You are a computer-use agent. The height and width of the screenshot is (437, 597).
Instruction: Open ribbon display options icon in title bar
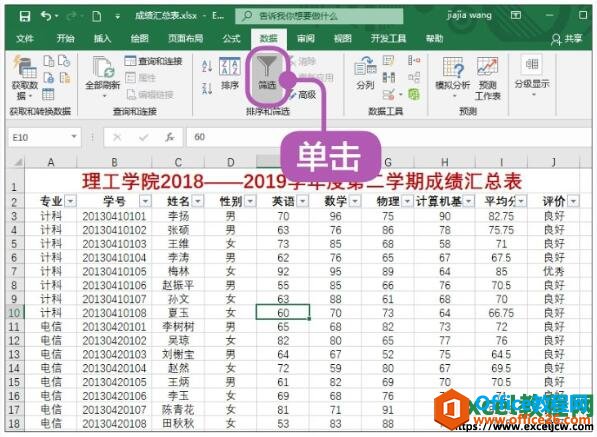(516, 15)
